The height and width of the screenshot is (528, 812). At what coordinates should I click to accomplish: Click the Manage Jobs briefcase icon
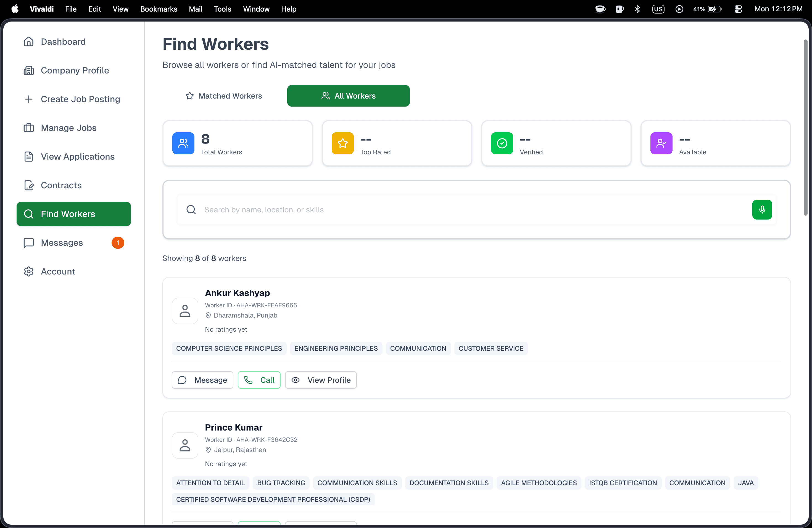(x=29, y=128)
